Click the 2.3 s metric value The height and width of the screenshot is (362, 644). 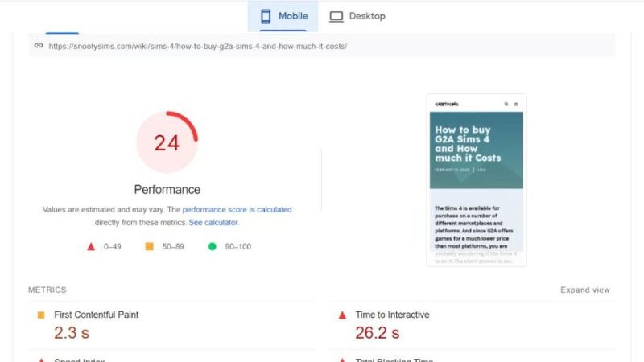72,333
